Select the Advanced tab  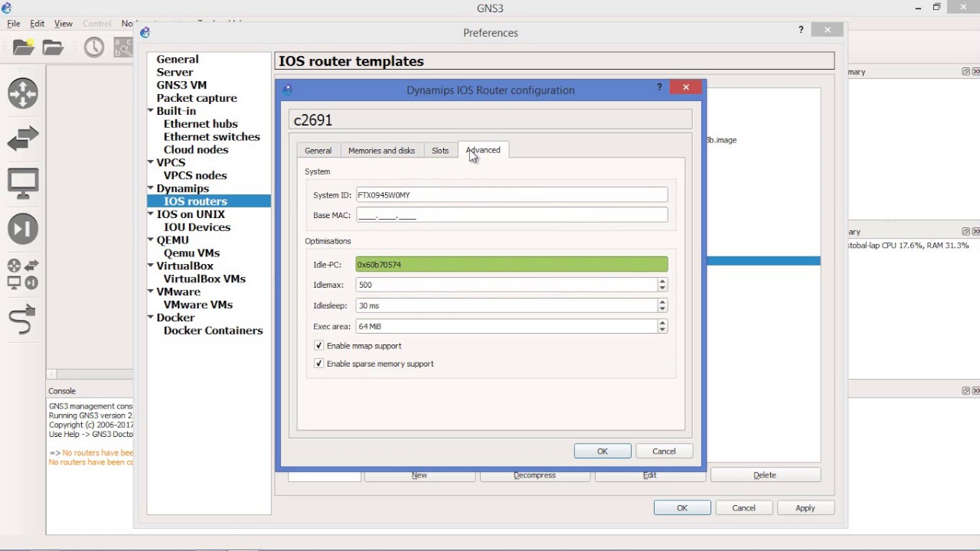coord(483,150)
